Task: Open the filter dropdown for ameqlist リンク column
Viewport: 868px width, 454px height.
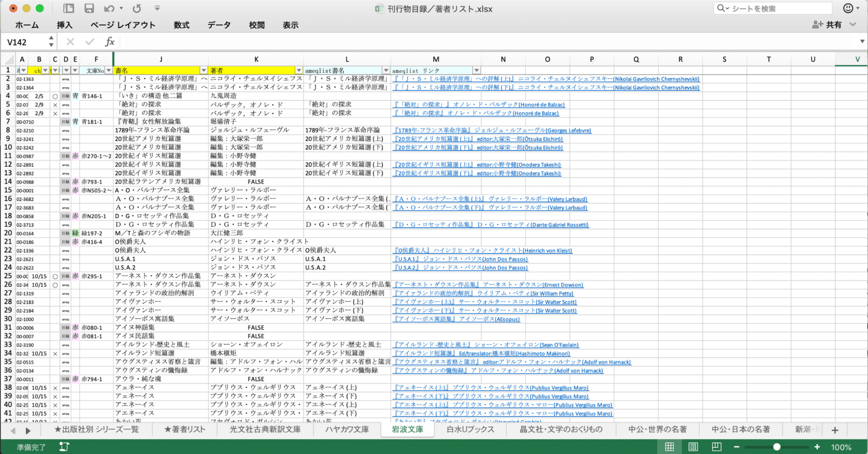Action: point(476,70)
